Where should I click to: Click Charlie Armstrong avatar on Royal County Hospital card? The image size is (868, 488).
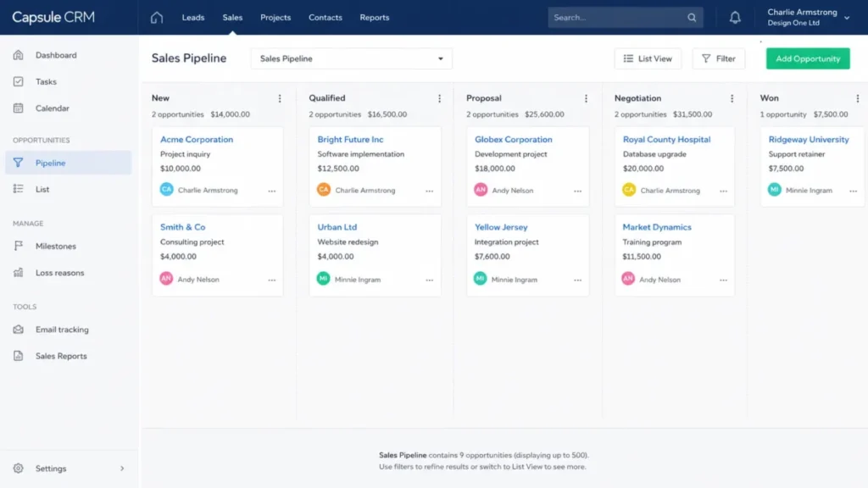629,189
